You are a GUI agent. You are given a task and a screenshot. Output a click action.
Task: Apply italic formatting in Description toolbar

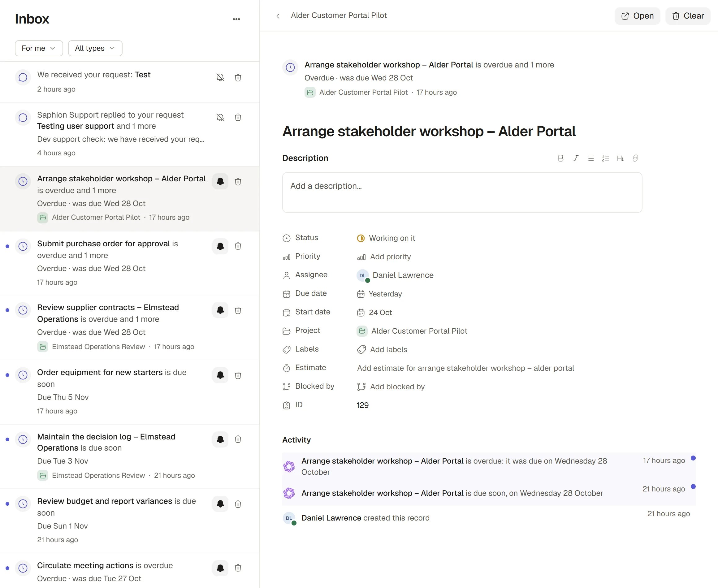click(575, 158)
